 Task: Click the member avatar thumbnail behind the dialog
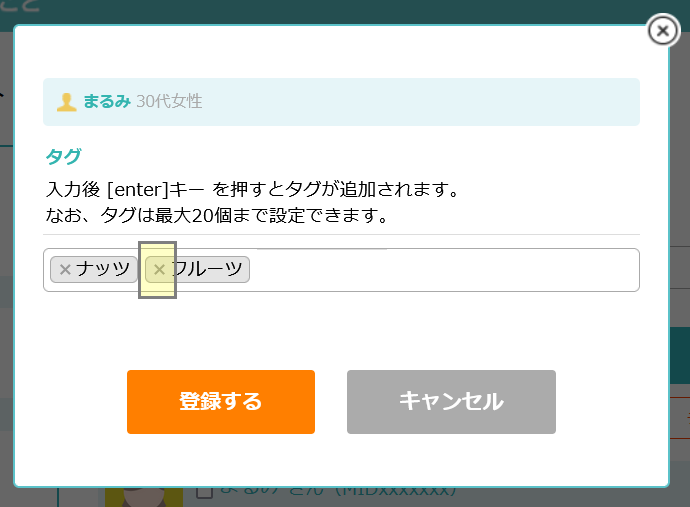pyautogui.click(x=144, y=497)
